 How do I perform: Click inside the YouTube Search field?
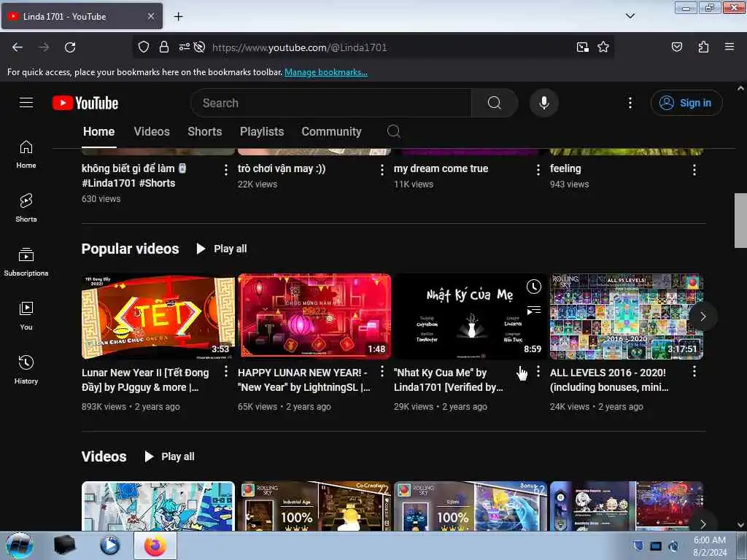[331, 103]
